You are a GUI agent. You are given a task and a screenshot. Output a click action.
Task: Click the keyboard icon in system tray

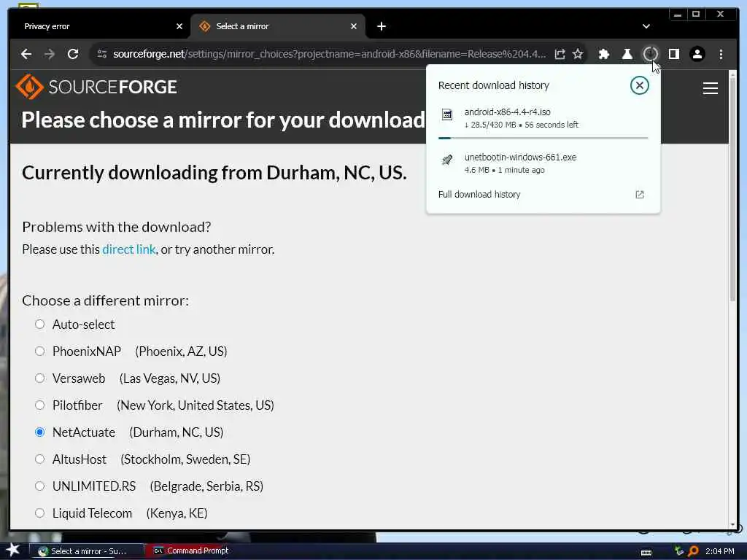(x=646, y=552)
